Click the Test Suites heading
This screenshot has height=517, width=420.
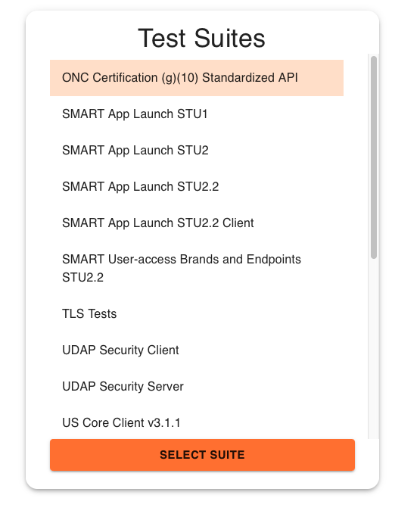(201, 39)
